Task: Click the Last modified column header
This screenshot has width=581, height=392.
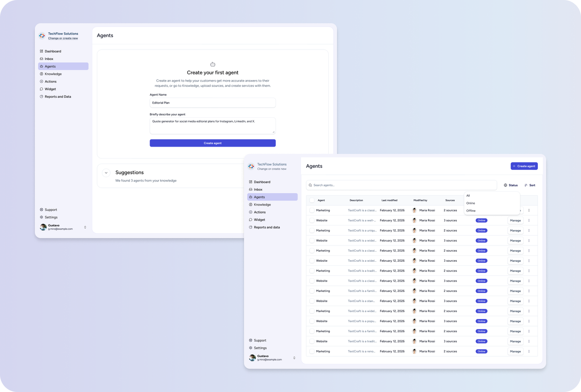Action: tap(389, 200)
